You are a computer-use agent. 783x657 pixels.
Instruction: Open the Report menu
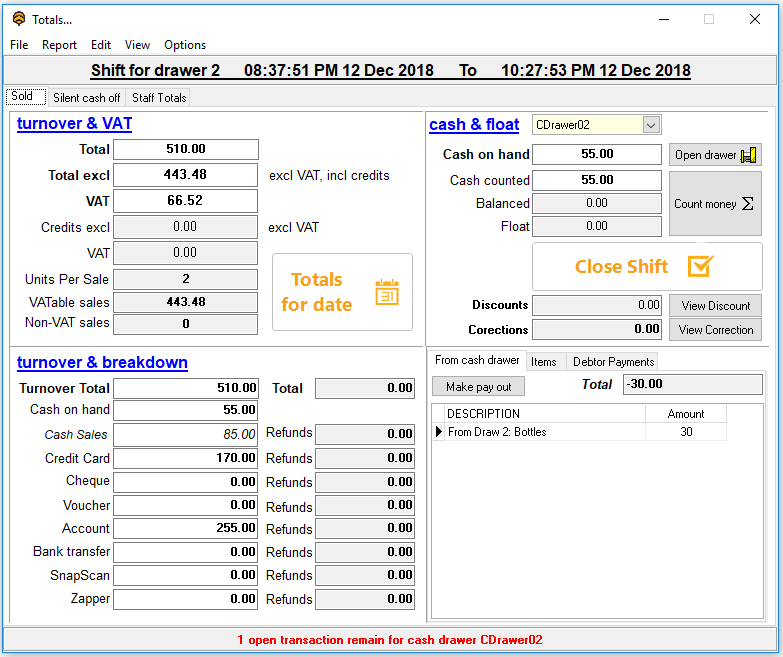click(59, 45)
